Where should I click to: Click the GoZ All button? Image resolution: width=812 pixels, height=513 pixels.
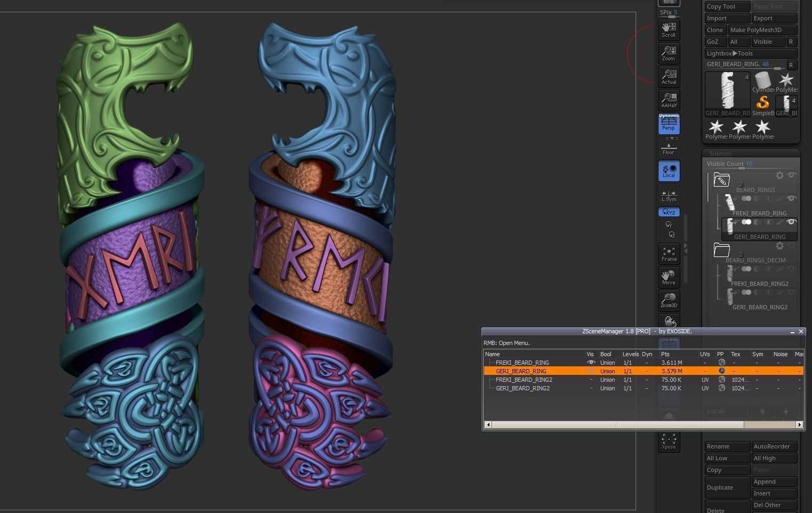pos(739,42)
